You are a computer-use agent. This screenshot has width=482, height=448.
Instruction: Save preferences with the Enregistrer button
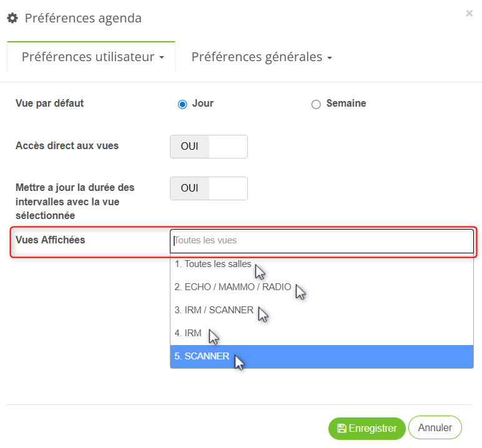[366, 428]
